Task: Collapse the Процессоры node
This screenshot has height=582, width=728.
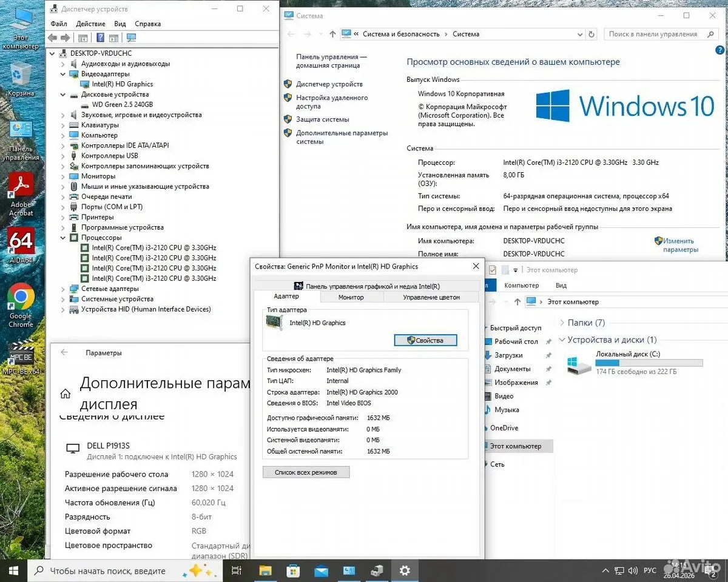Action: coord(62,238)
